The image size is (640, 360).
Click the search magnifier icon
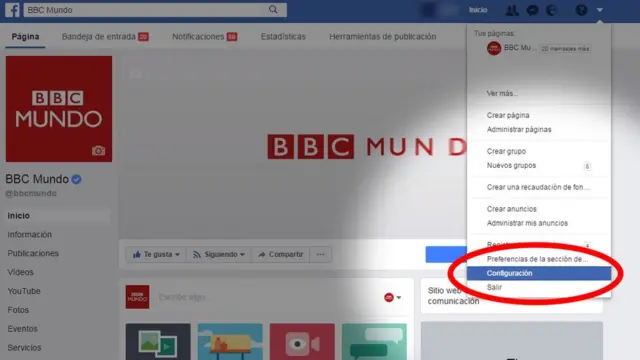273,9
